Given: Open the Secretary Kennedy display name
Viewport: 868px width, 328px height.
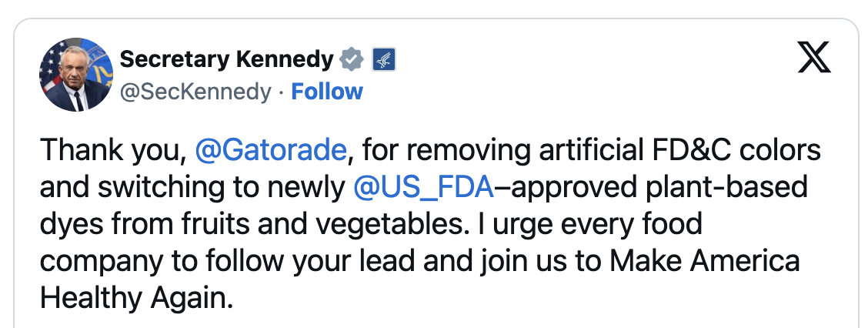Looking at the screenshot, I should pyautogui.click(x=227, y=59).
